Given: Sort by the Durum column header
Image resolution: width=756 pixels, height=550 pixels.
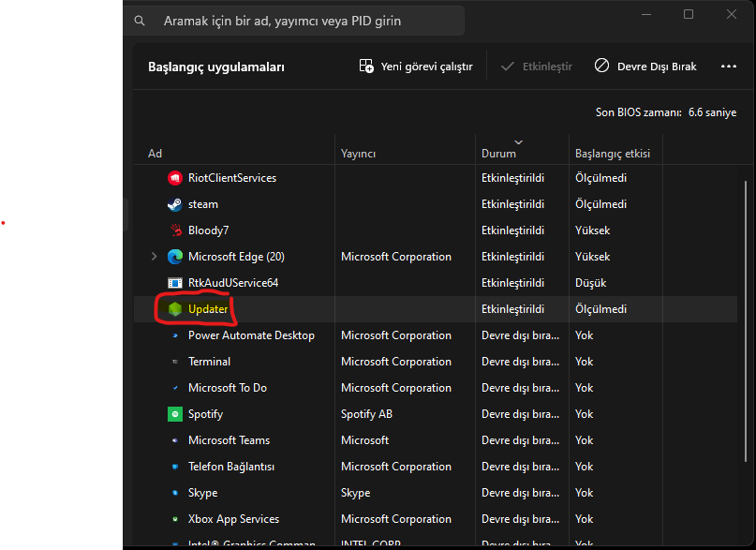Looking at the screenshot, I should pos(498,154).
